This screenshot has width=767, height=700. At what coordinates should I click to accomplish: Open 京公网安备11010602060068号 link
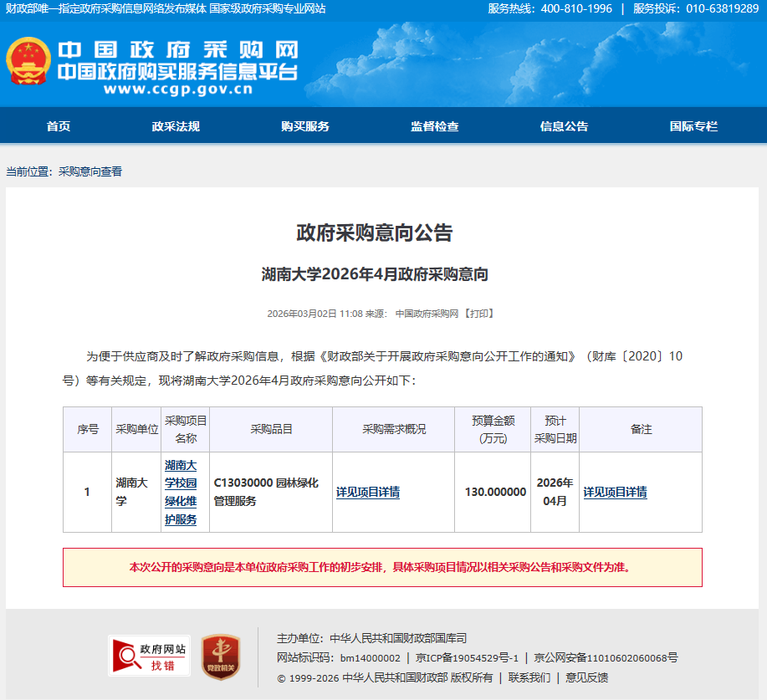tap(606, 658)
